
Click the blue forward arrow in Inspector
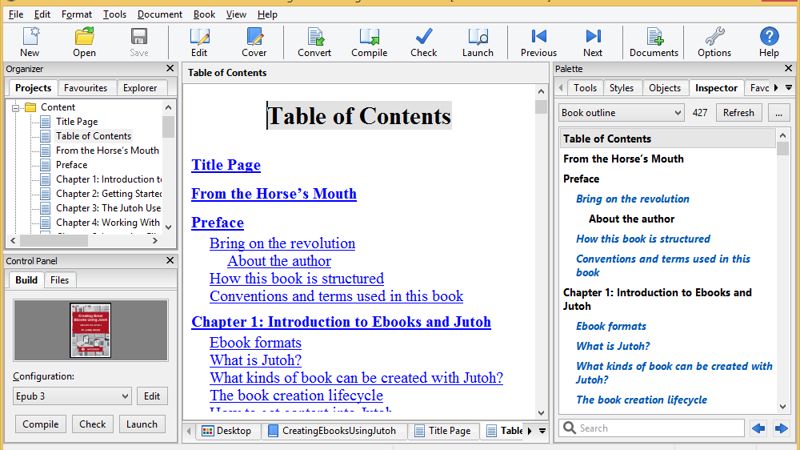point(781,428)
